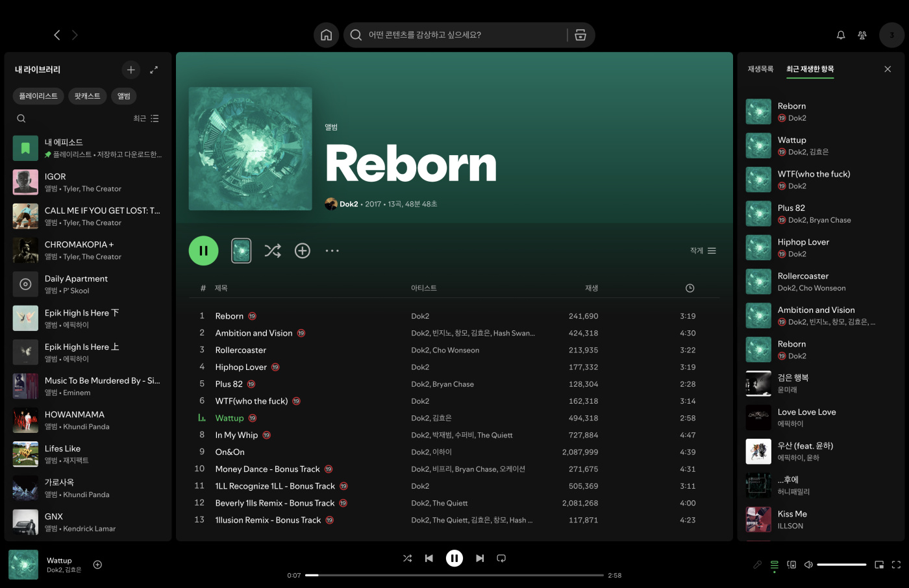
Task: Click the plus icon in library header
Action: coord(131,69)
